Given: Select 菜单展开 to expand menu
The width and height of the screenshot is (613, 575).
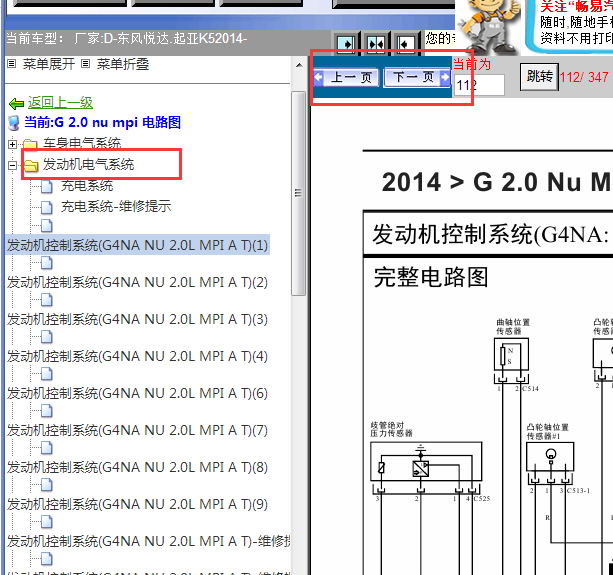Looking at the screenshot, I should click(48, 64).
